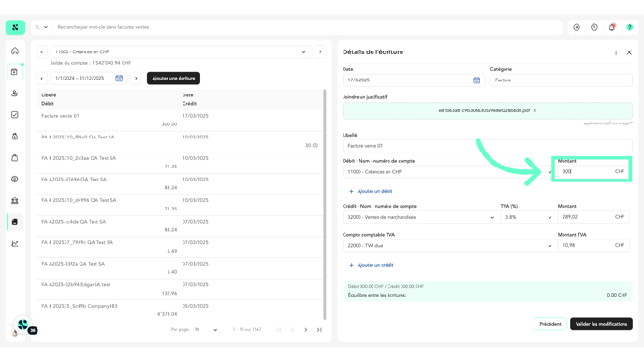This screenshot has height=362, width=644.
Task: Select entry FA # 2025310_f96c0 QA Test SA
Action: [180, 141]
